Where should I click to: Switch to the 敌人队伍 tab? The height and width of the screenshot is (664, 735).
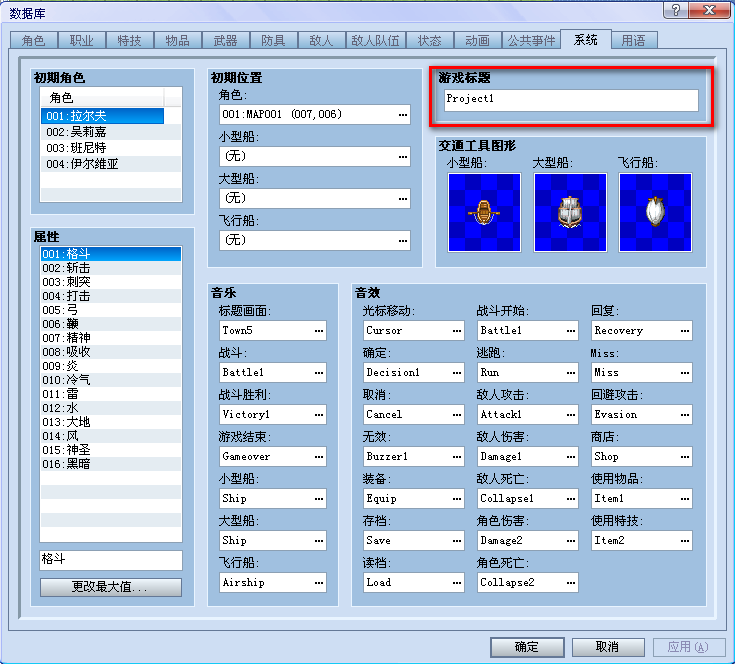(x=375, y=40)
